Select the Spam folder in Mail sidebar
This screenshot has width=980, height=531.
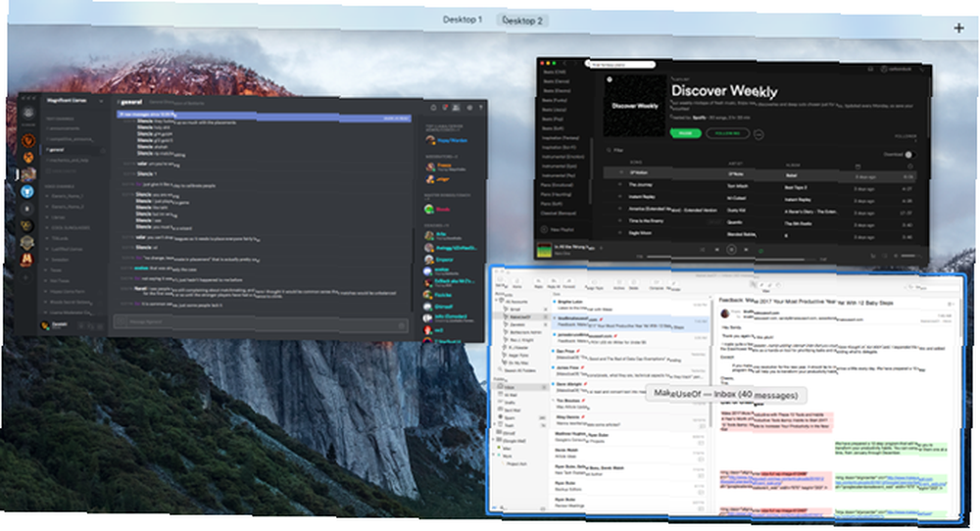point(521,418)
